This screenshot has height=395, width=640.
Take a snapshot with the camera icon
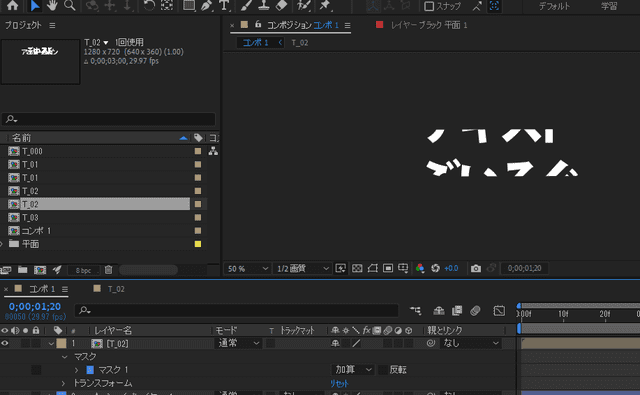pos(476,269)
